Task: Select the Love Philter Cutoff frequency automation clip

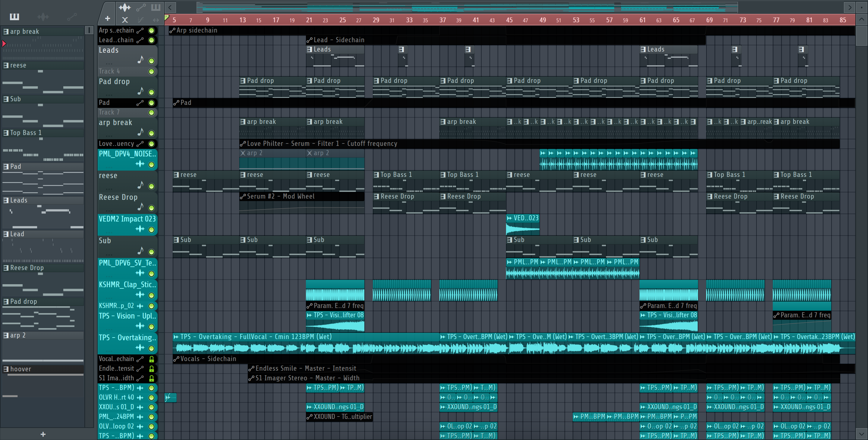Action: coord(539,144)
